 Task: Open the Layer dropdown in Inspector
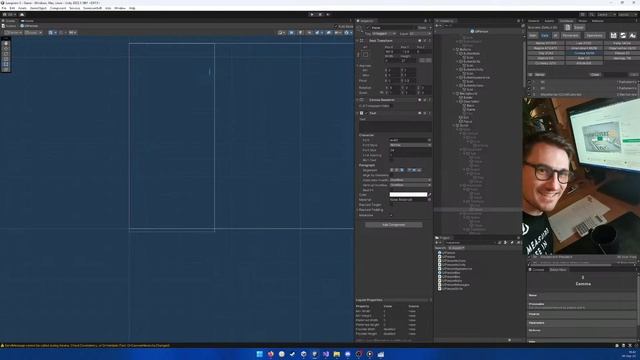pos(420,34)
